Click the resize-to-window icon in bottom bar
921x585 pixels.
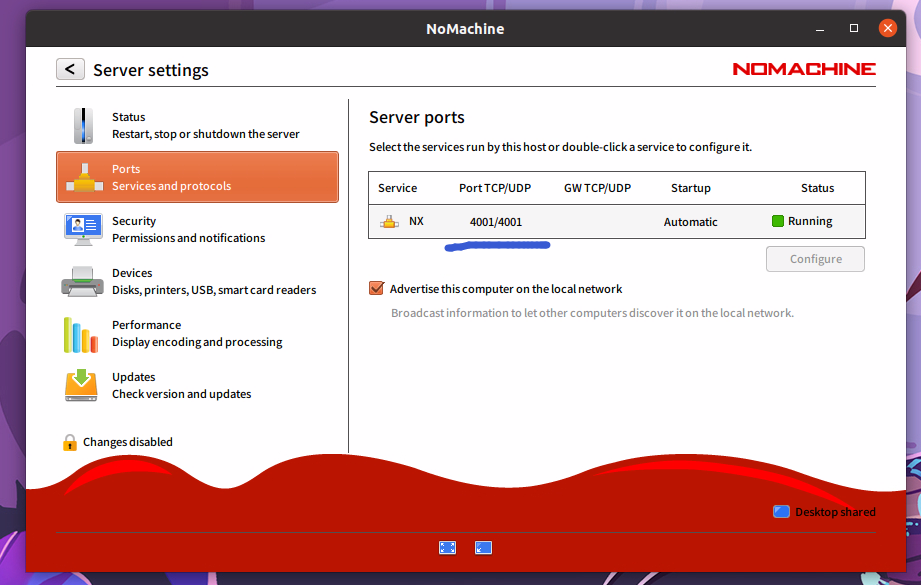click(x=483, y=548)
